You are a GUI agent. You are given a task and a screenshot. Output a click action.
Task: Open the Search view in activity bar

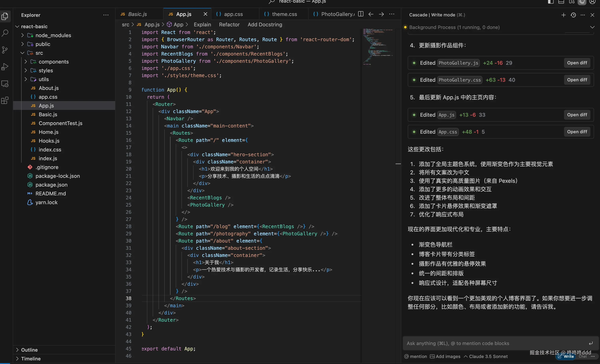pyautogui.click(x=5, y=33)
